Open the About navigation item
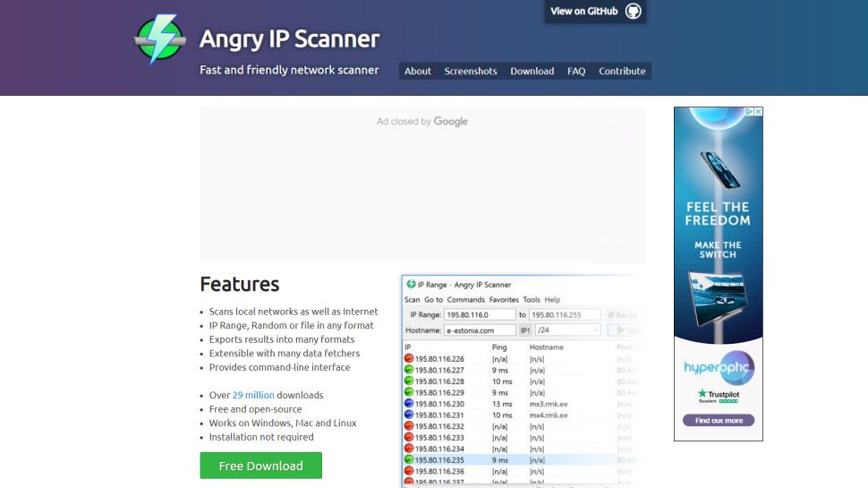868x488 pixels. pos(417,71)
